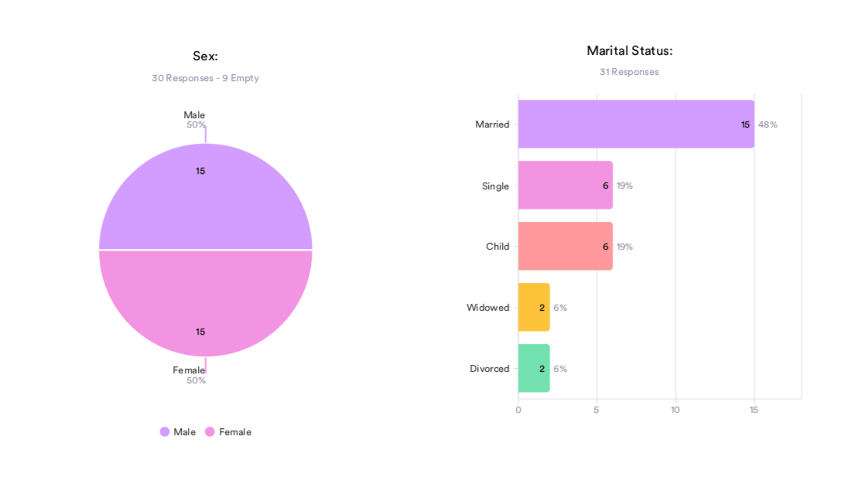Click the Male pie slice
The width and height of the screenshot is (861, 504).
pos(206,201)
